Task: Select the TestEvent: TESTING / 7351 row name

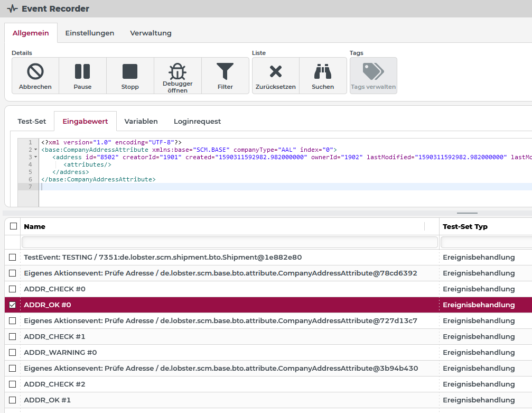Action: (x=163, y=257)
